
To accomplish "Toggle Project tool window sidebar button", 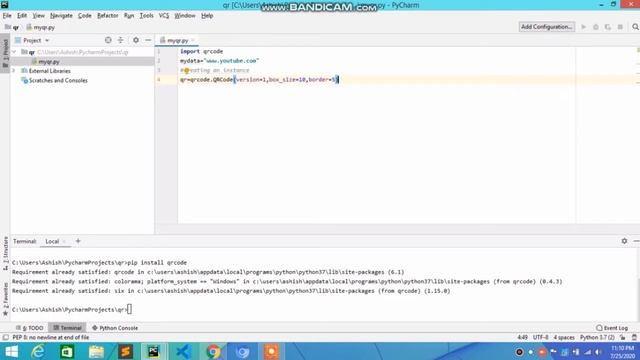I will [x=5, y=53].
